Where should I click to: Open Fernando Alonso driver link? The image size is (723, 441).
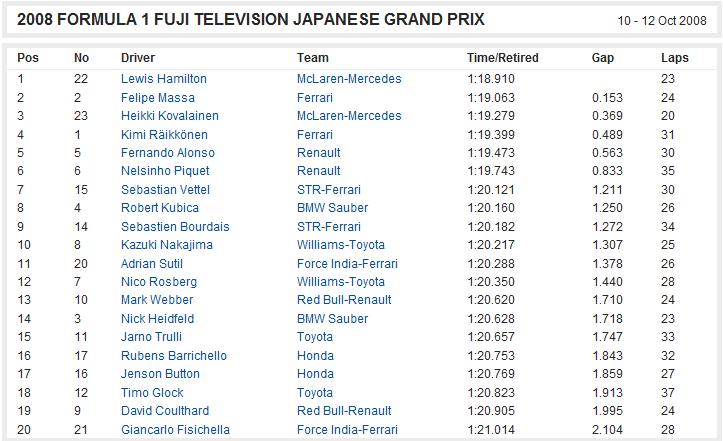coord(168,153)
